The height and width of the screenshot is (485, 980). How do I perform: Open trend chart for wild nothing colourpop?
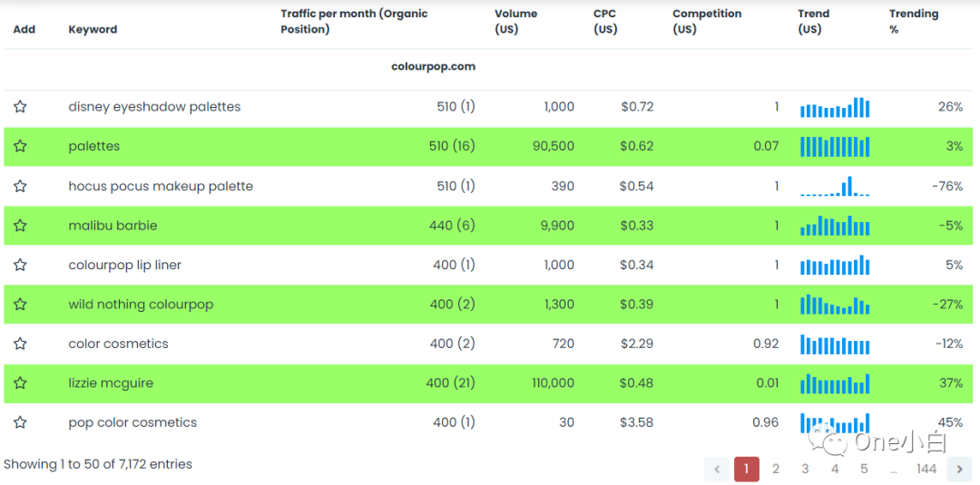click(835, 304)
